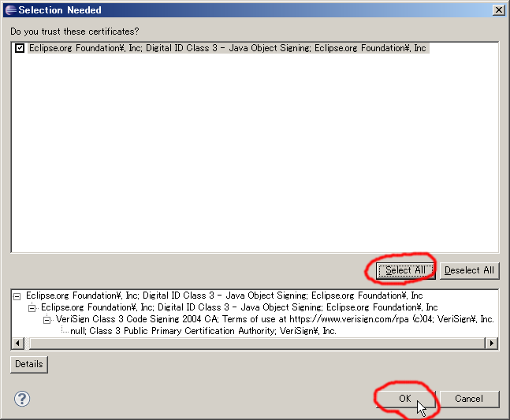Select the second-level Eclipse.org Foundation certificate row

coord(240,307)
